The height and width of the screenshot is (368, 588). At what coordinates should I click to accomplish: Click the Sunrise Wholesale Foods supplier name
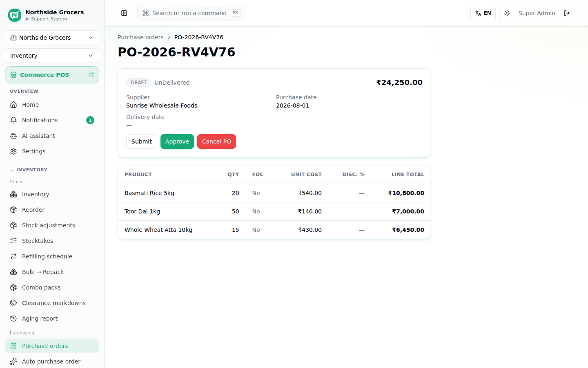pos(162,105)
